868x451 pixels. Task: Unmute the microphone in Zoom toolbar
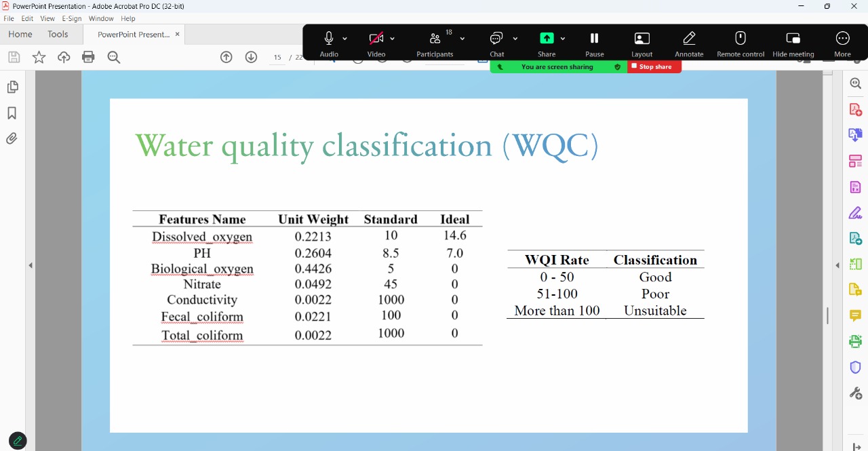click(329, 39)
